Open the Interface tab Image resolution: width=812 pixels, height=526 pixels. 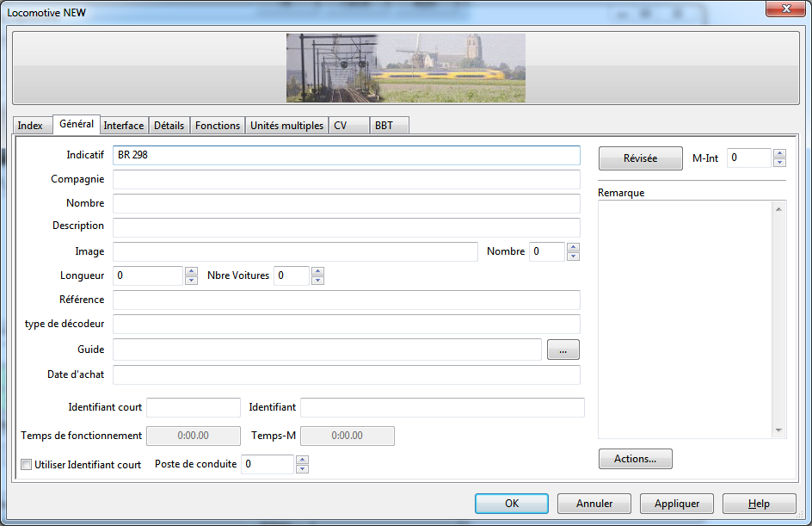point(124,126)
